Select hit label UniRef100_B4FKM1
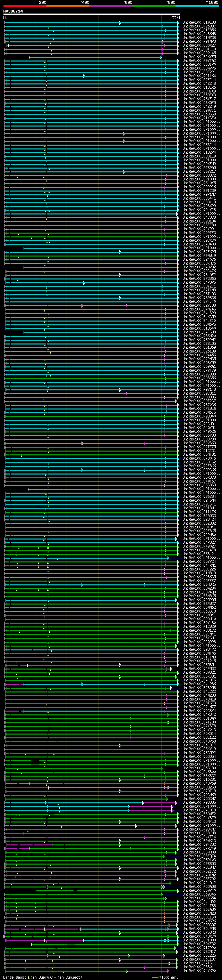Screen dimensions: 222x980 199,565
